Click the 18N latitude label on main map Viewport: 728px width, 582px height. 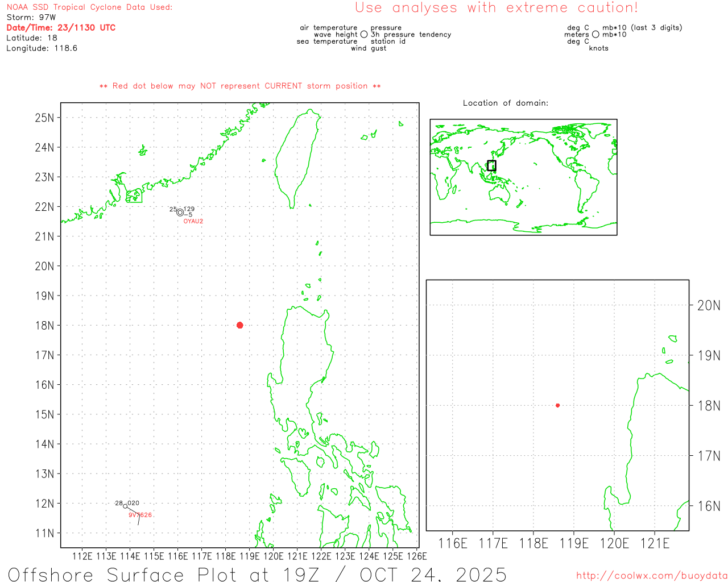[44, 326]
